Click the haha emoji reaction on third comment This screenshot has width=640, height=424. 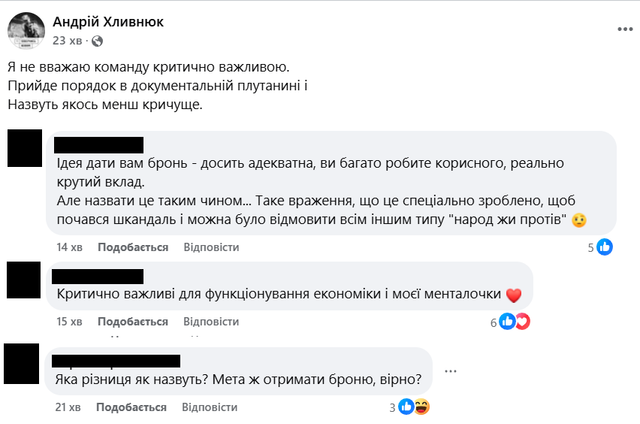click(x=421, y=407)
